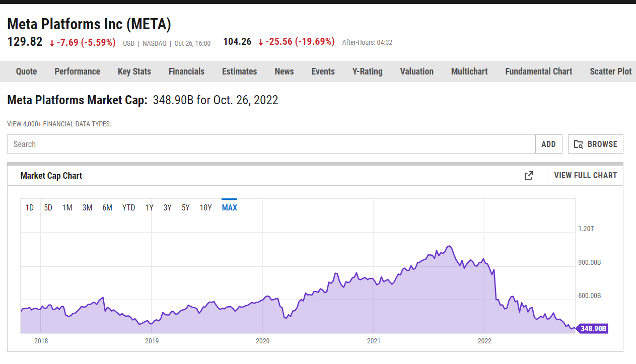This screenshot has height=364, width=636.
Task: Open the Events tab
Action: pos(323,71)
